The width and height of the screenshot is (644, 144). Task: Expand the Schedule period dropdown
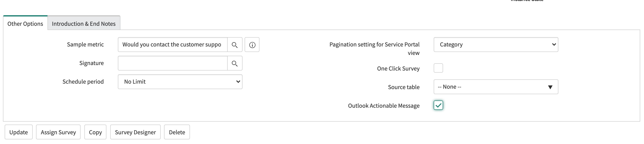(x=180, y=82)
